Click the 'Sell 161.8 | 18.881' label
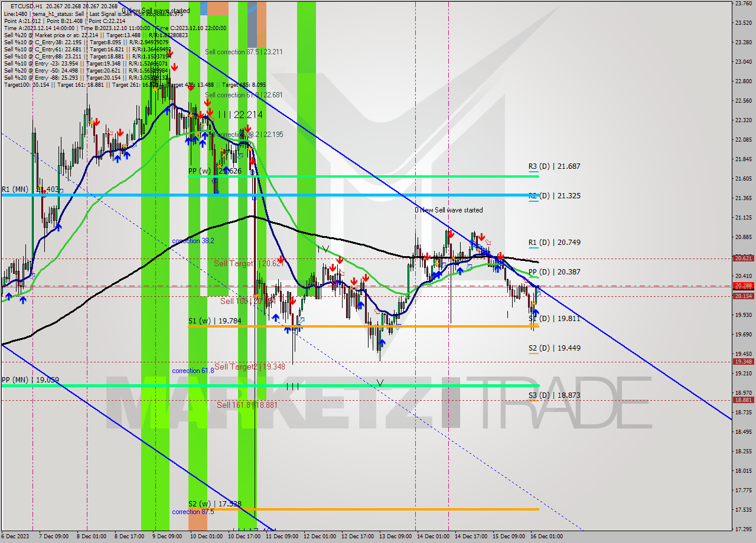 (247, 405)
